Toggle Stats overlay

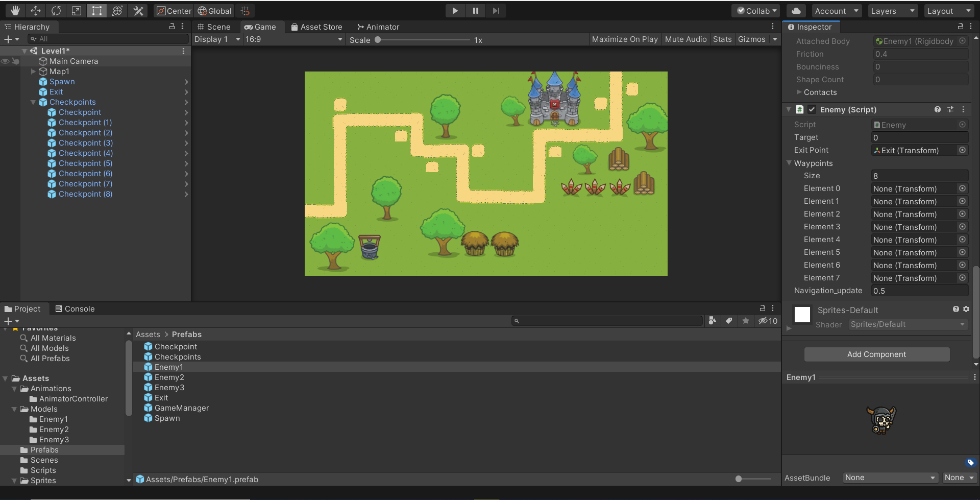click(722, 39)
